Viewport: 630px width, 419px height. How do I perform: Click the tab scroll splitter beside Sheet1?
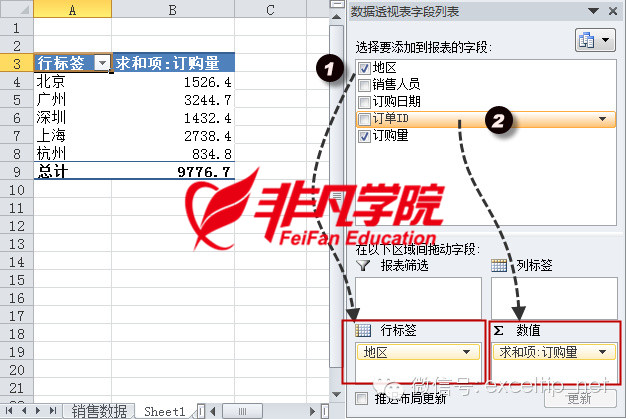pyautogui.click(x=201, y=411)
